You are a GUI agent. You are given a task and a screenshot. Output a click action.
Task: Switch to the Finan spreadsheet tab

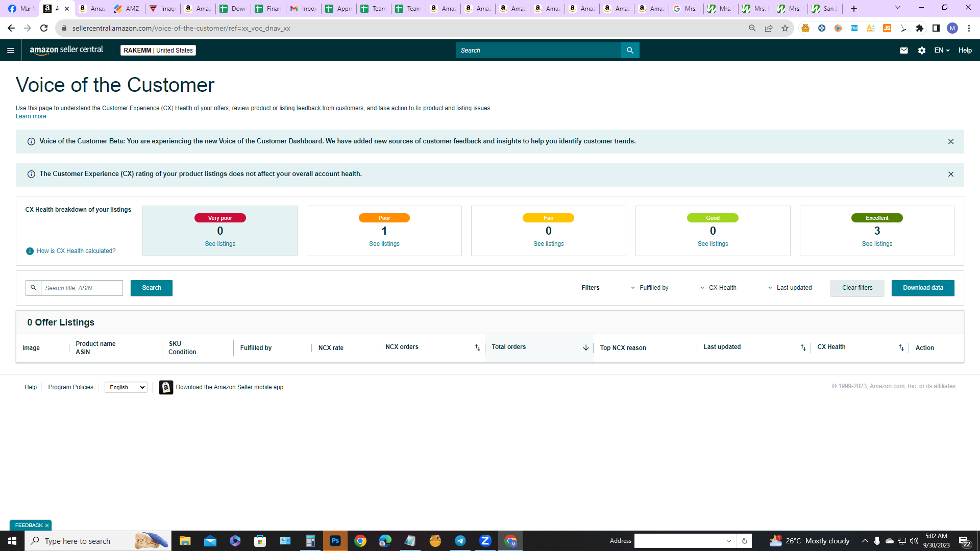pyautogui.click(x=268, y=9)
